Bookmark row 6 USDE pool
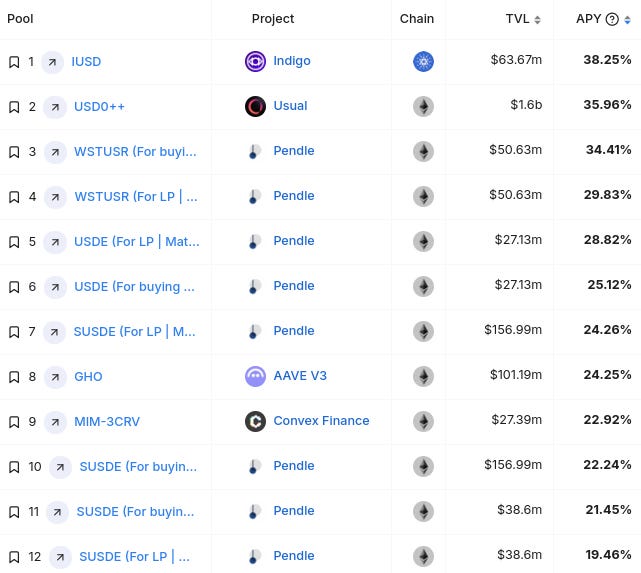 (x=14, y=287)
